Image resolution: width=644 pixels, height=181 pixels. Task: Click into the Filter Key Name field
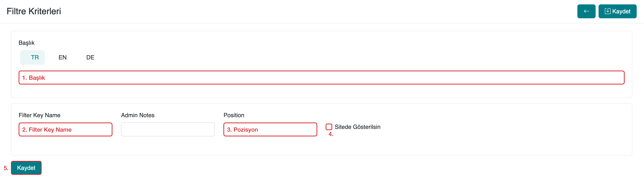66,129
